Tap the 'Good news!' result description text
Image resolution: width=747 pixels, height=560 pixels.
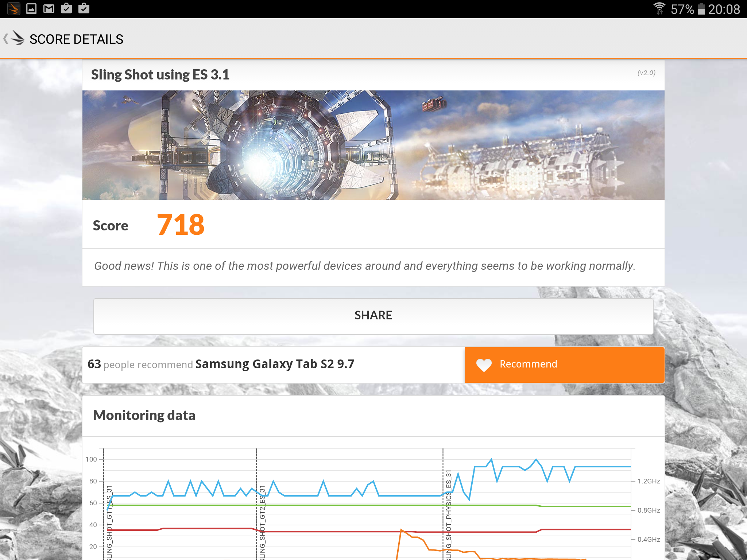click(x=365, y=266)
